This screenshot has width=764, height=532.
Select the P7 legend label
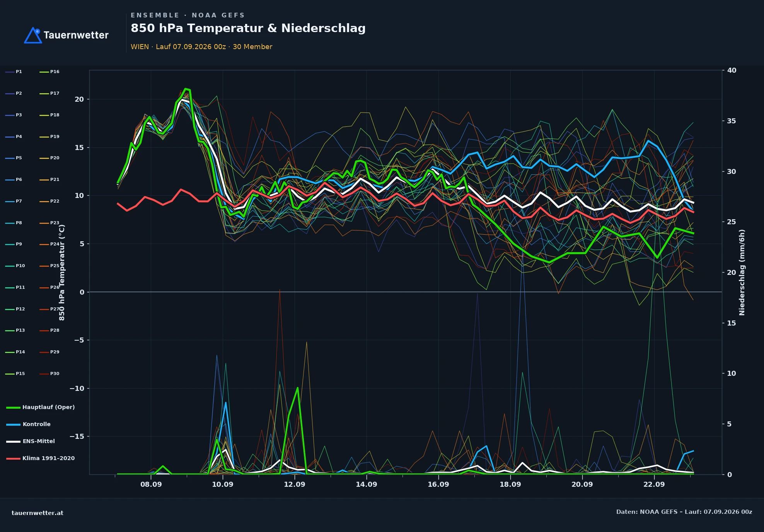coord(14,201)
